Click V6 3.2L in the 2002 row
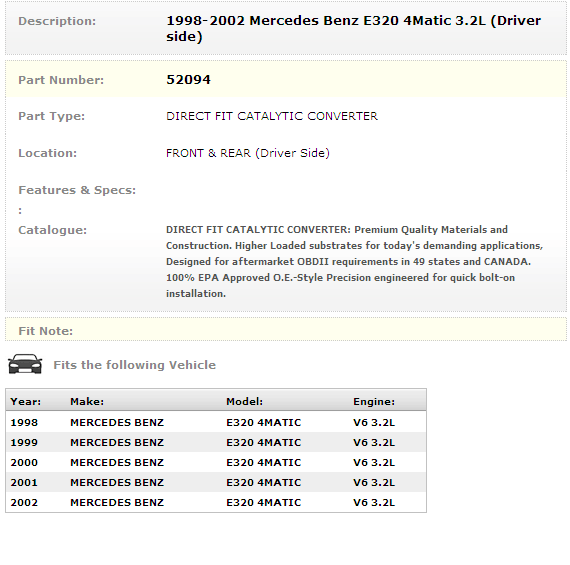The height and width of the screenshot is (565, 570). pyautogui.click(x=374, y=502)
